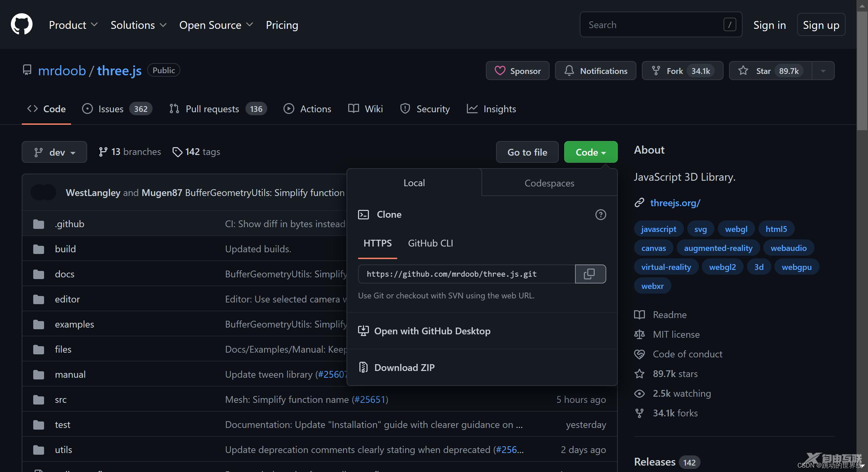Click the webgpu topic tag
868x472 pixels.
click(796, 267)
